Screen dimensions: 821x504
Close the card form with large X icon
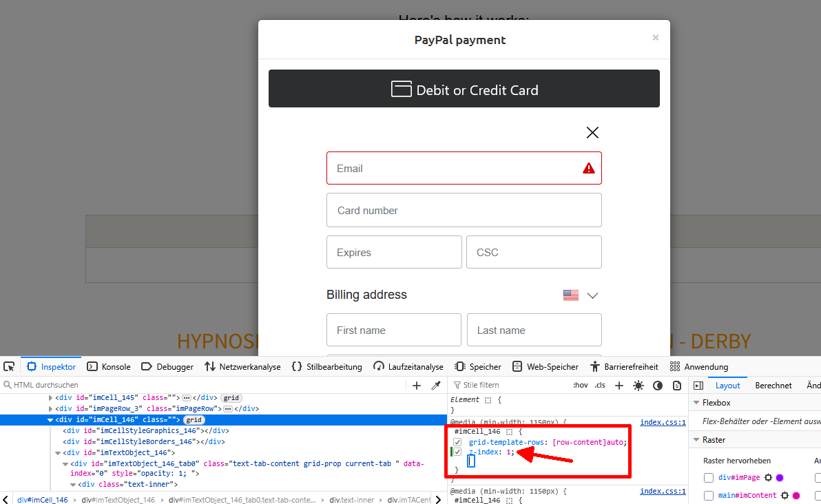coord(592,133)
